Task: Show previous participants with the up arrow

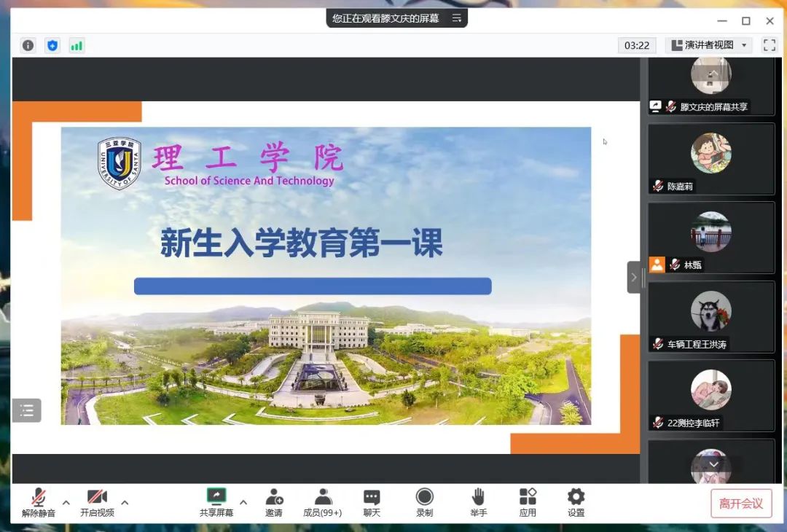Action: point(713,74)
